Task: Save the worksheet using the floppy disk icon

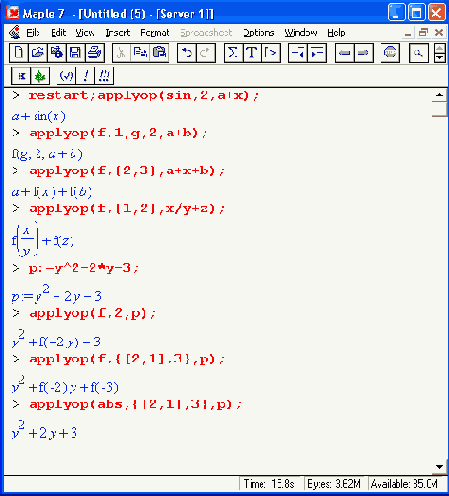Action: point(76,53)
